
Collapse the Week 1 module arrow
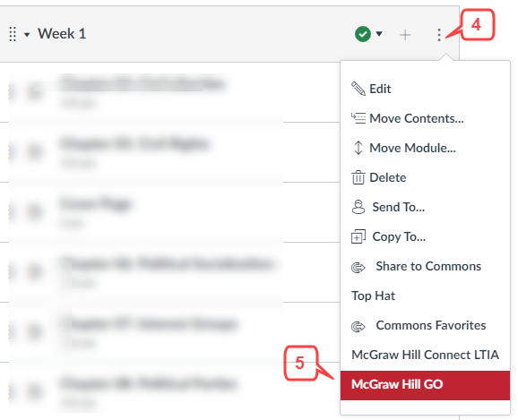(x=27, y=34)
